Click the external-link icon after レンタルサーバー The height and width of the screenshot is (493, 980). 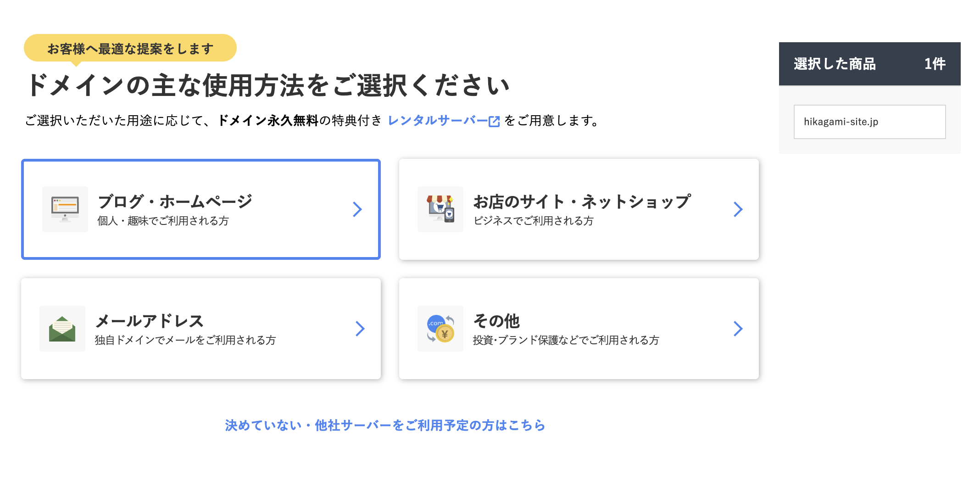click(x=493, y=120)
